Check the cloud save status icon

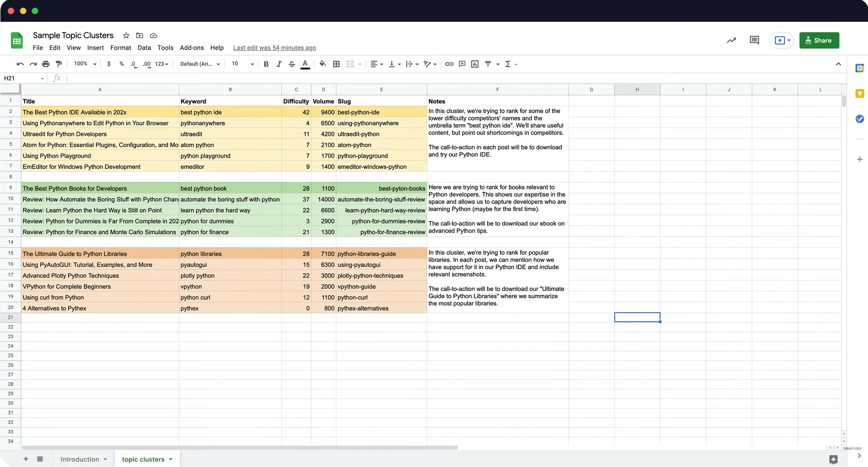(x=153, y=35)
